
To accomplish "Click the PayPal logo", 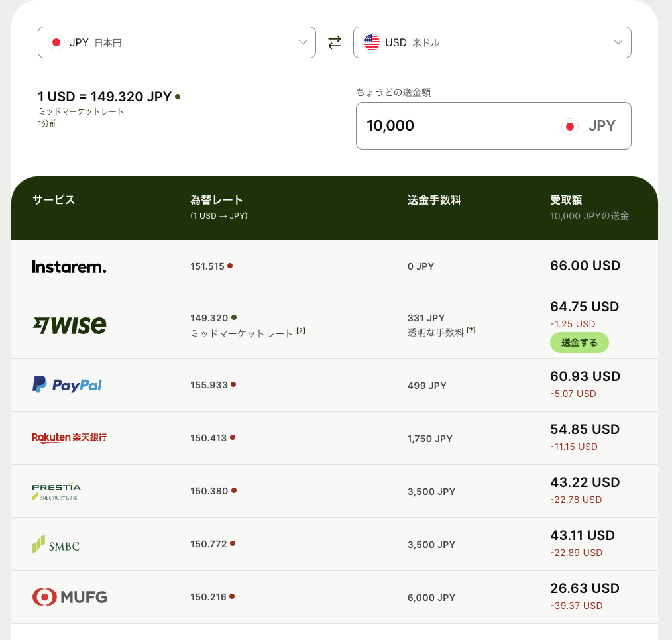I will [x=68, y=385].
